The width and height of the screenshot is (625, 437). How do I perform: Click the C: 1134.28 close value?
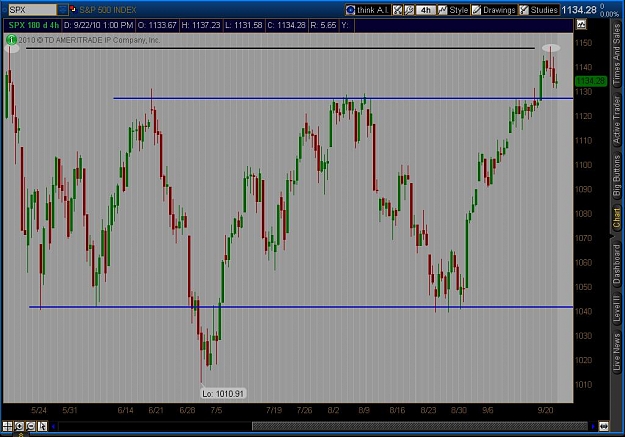click(x=286, y=25)
